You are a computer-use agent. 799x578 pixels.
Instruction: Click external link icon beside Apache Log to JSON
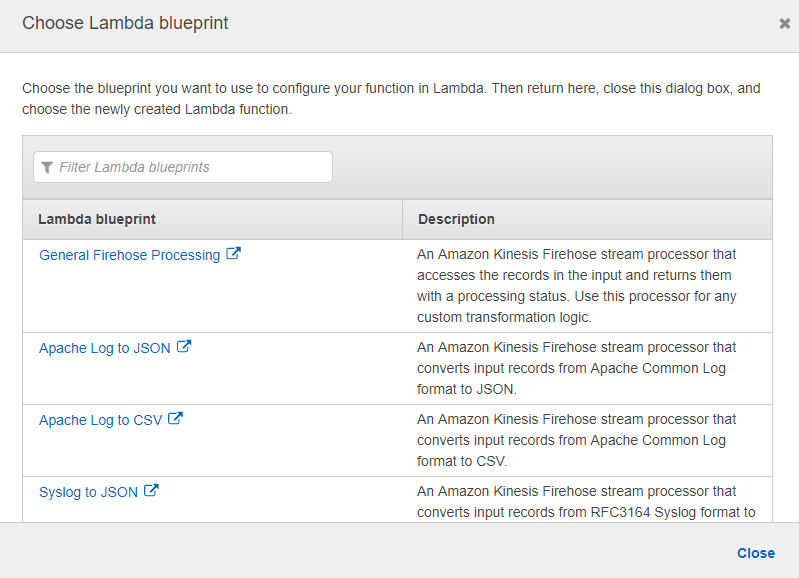coord(184,347)
